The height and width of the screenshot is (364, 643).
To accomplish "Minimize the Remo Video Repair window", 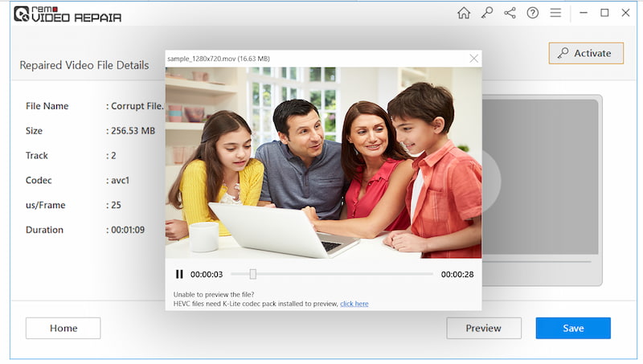I will [584, 13].
